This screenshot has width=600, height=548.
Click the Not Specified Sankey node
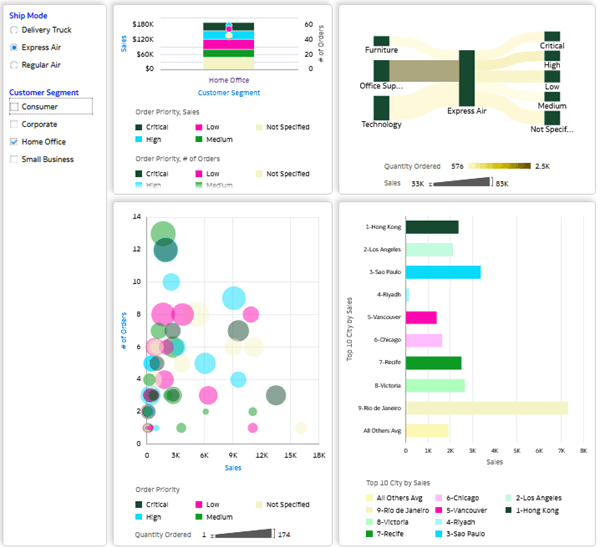[x=552, y=117]
